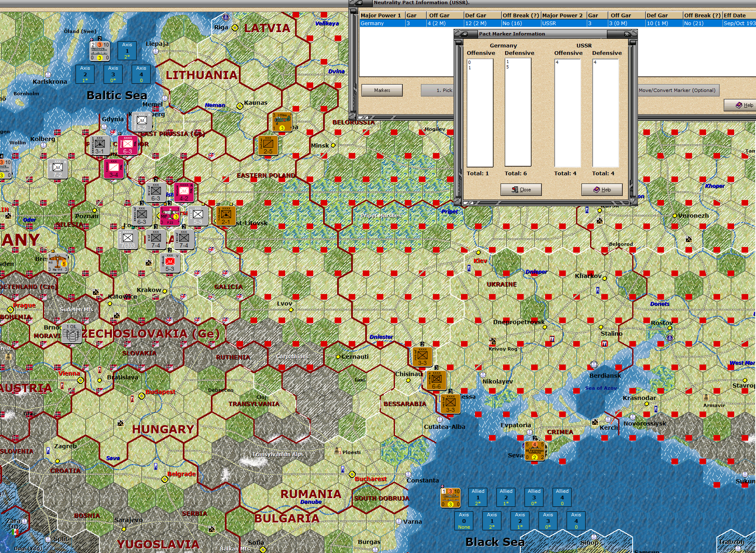This screenshot has height=553, width=756.
Task: Select the naval counter at Sevastopol
Action: pos(534,451)
